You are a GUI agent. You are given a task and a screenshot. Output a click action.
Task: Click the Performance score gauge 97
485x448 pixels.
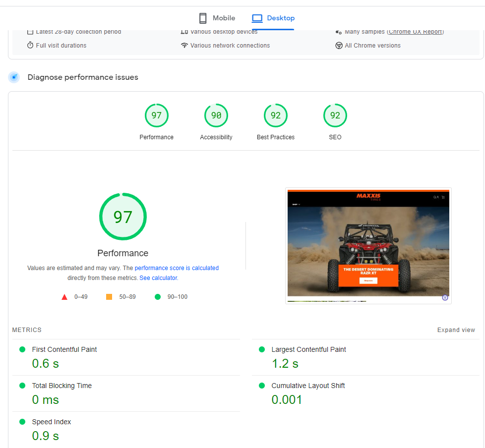(x=157, y=116)
